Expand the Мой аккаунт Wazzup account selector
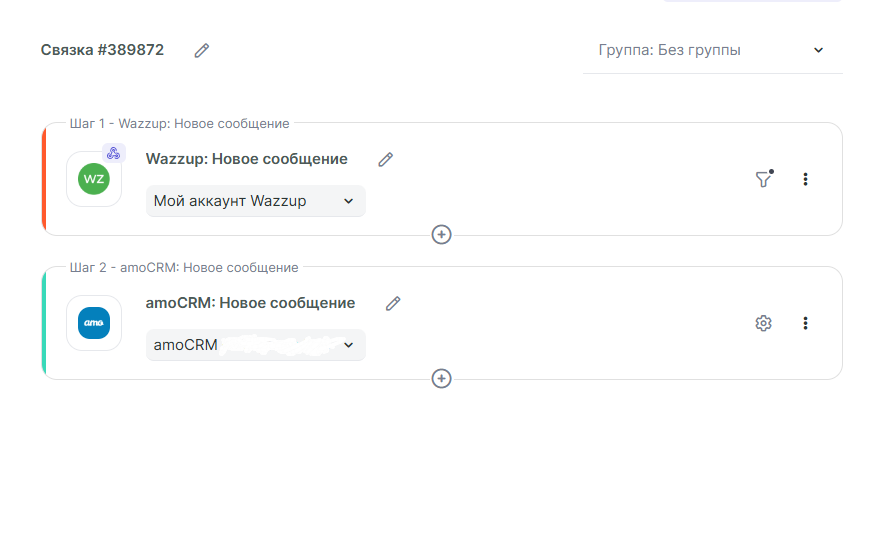The height and width of the screenshot is (551, 870). pos(255,201)
